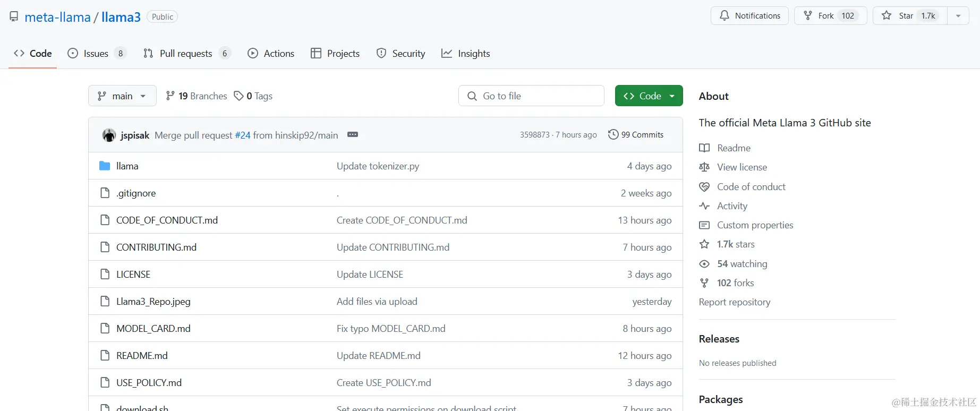
Task: Fork the repository with the Fork button
Action: [830, 15]
